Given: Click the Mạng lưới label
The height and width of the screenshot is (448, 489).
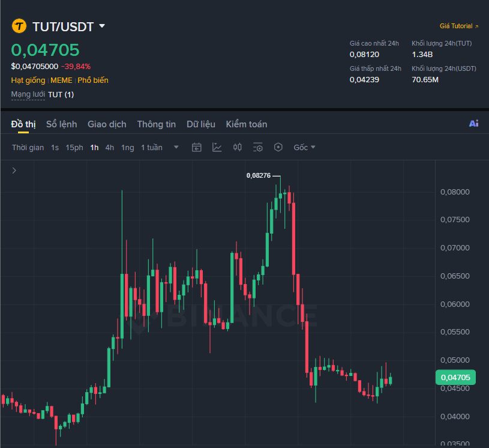Looking at the screenshot, I should 28,94.
